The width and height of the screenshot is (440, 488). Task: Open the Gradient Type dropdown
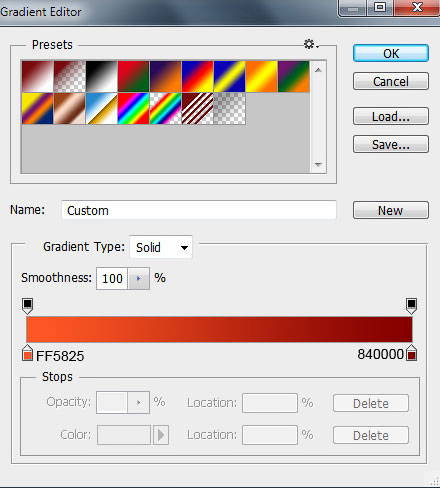point(161,247)
